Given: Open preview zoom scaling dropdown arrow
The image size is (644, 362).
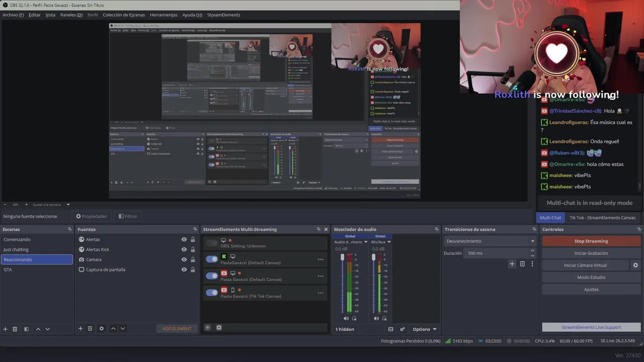Looking at the screenshot, I should pos(68,205).
